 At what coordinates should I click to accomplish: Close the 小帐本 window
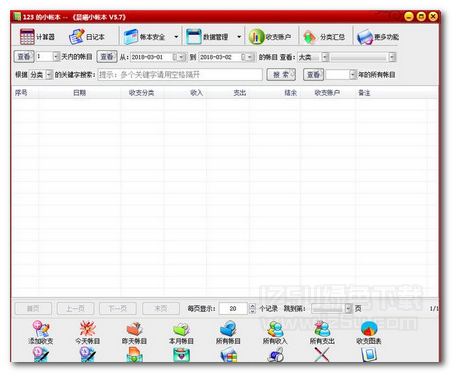[x=433, y=16]
